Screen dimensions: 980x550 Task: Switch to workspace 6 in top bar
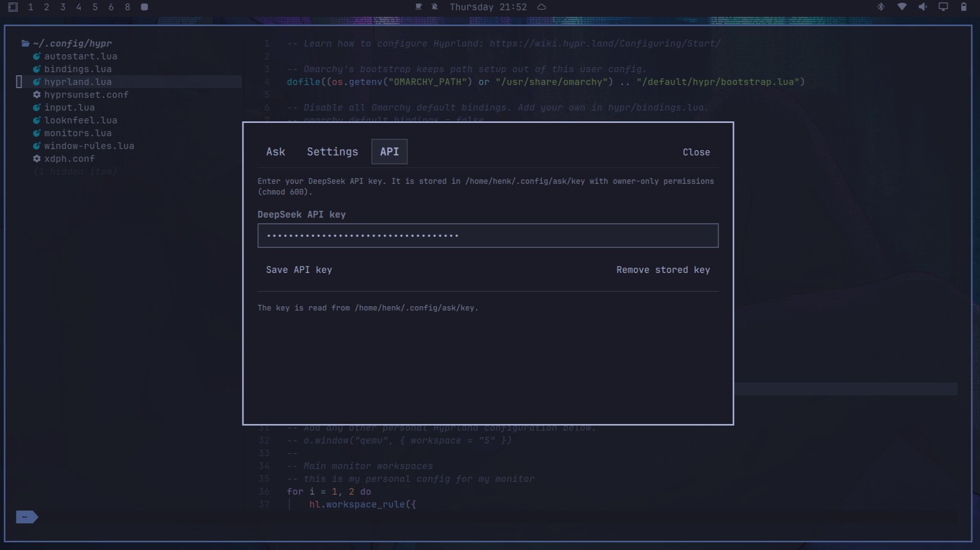111,7
